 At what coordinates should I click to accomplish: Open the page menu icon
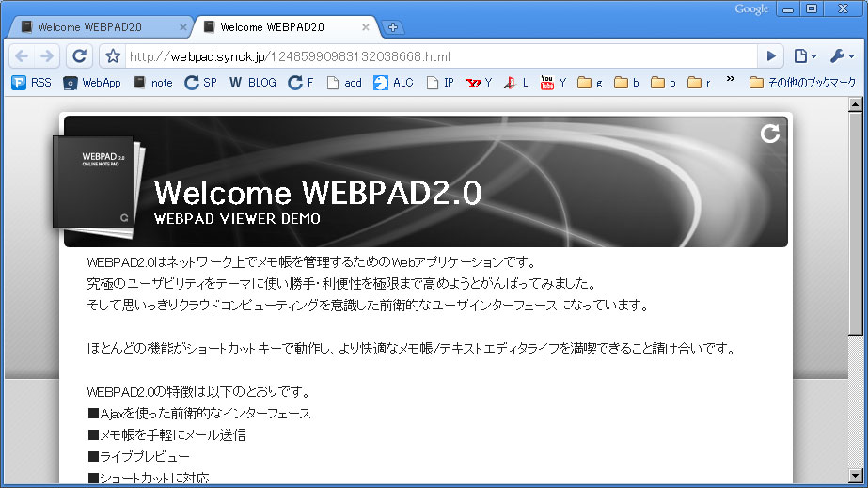point(805,55)
